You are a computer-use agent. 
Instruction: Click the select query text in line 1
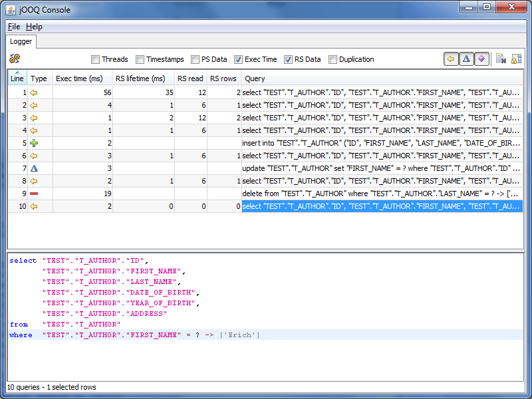click(x=382, y=92)
